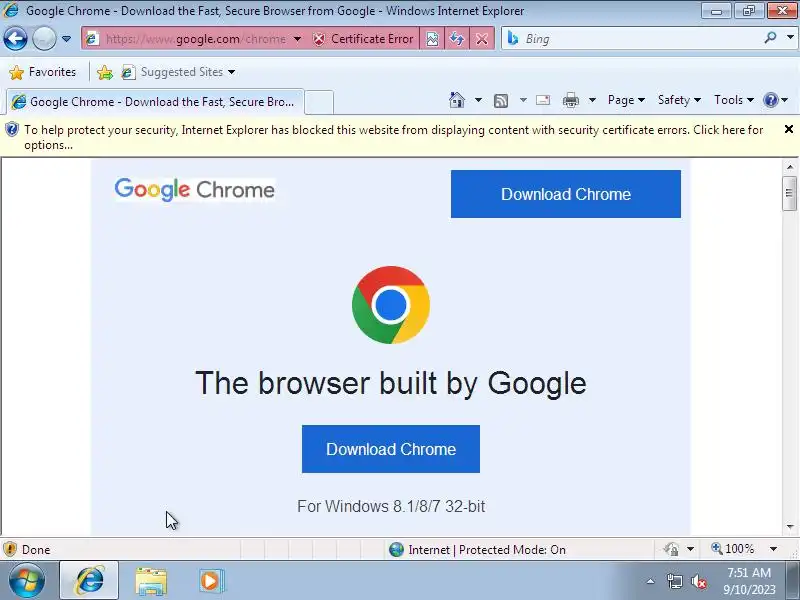Open Windows Explorer from taskbar
Image resolution: width=800 pixels, height=600 pixels.
(151, 581)
